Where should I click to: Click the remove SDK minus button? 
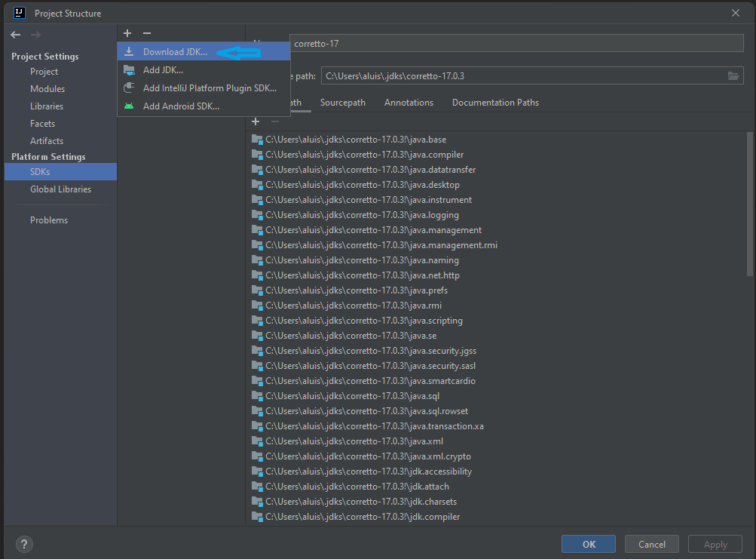click(147, 33)
